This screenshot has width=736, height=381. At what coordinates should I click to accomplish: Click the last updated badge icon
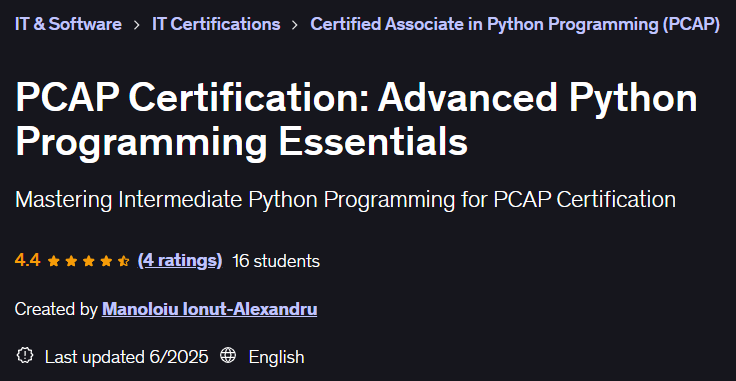pyautogui.click(x=24, y=355)
